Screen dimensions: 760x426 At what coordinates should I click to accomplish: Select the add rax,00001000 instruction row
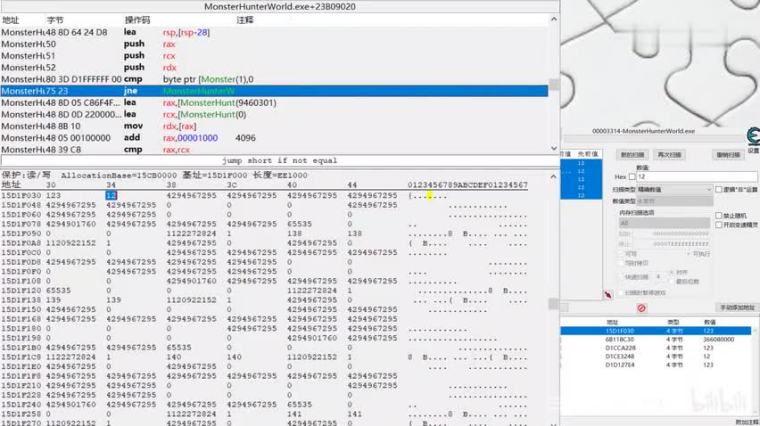point(274,138)
